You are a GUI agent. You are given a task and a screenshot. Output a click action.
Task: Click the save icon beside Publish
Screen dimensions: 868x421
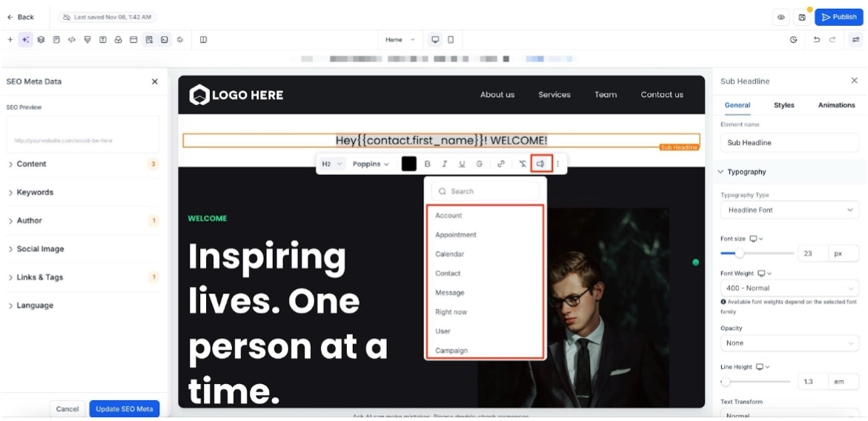[801, 17]
